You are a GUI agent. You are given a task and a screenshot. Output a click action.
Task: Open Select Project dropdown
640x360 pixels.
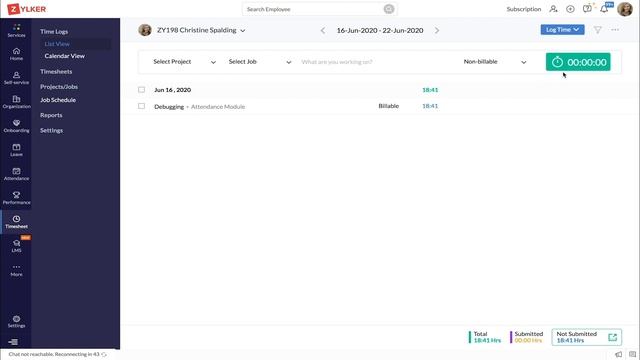coord(184,62)
